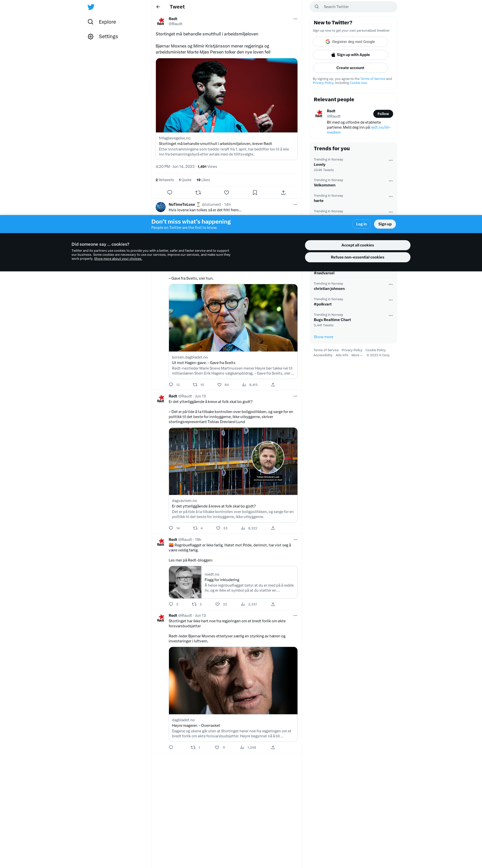482x868 pixels.
Task: Open the borsen.dagbladet.no article image
Action: (x=233, y=318)
